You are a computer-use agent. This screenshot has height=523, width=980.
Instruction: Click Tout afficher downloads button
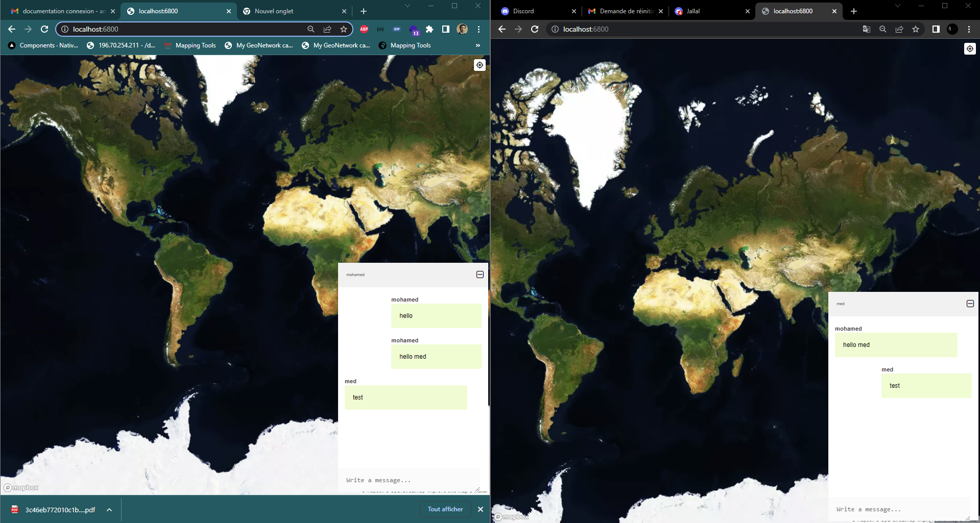pyautogui.click(x=445, y=509)
